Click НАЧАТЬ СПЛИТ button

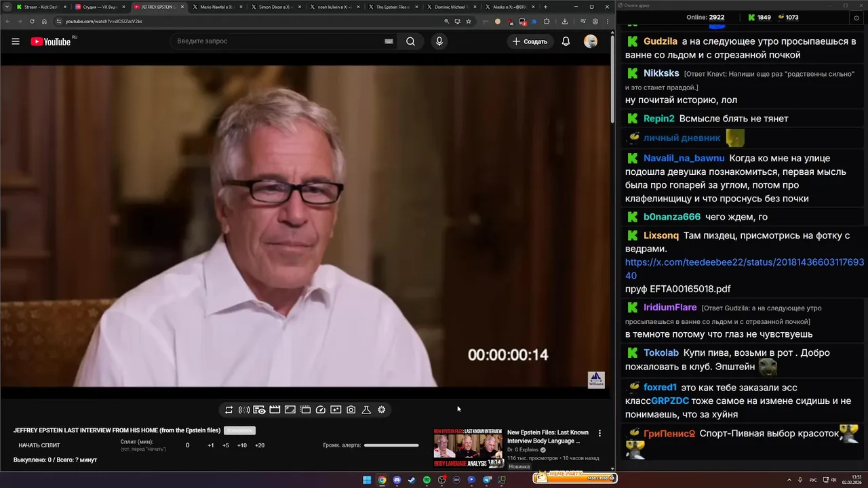39,445
